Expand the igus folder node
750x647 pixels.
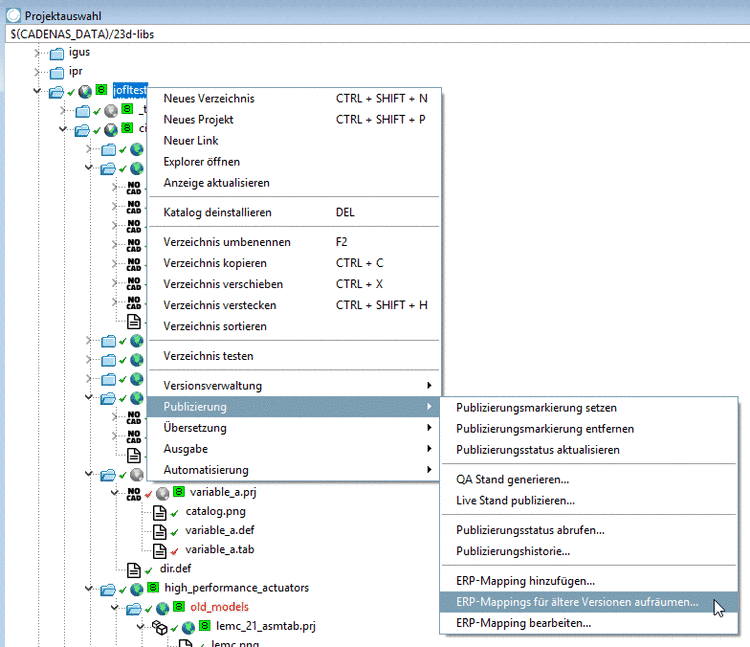pos(37,53)
